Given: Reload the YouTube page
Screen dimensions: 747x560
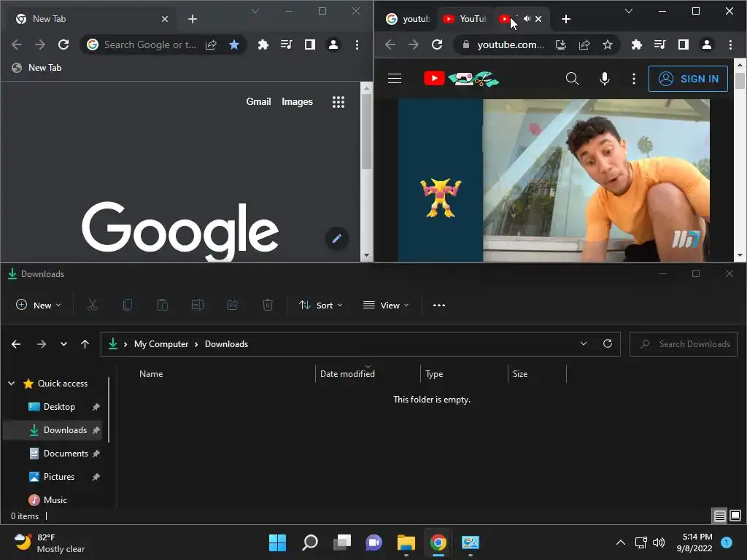Looking at the screenshot, I should (437, 44).
